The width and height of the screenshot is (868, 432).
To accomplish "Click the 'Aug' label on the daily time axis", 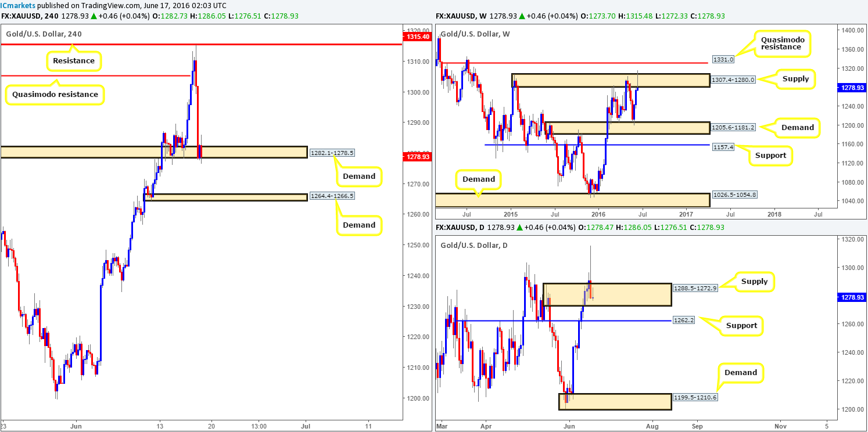I will (x=652, y=426).
